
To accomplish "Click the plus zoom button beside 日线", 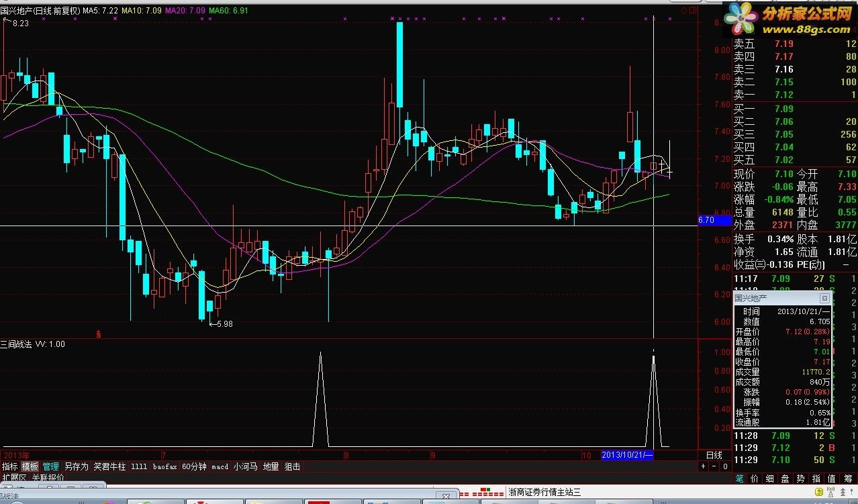I will pyautogui.click(x=704, y=466).
